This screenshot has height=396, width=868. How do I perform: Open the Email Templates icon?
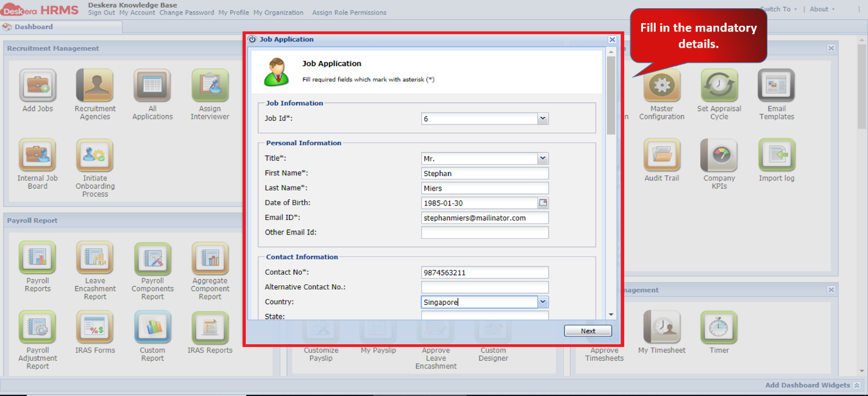(x=776, y=85)
